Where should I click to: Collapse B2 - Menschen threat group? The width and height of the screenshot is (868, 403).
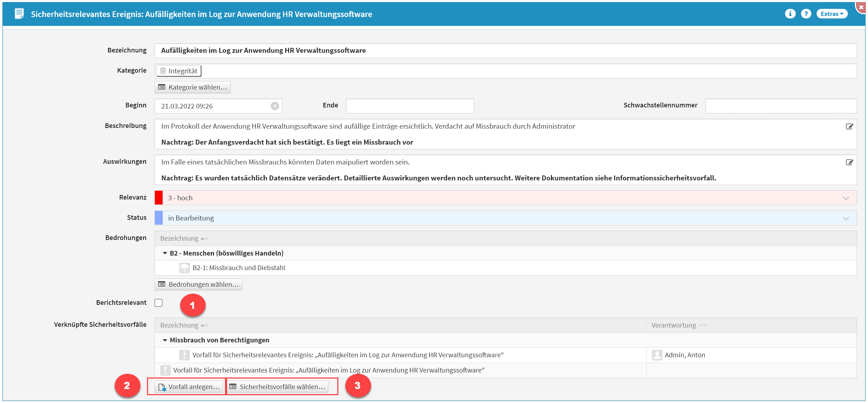(x=165, y=253)
